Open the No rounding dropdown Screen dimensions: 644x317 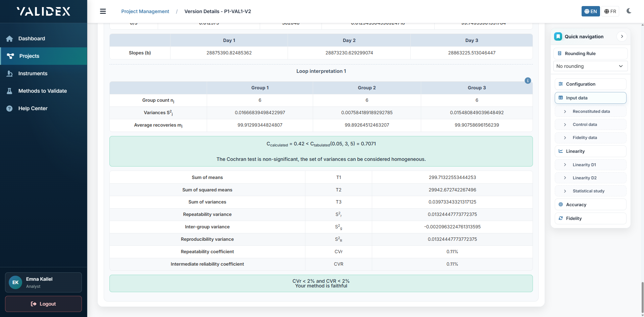tap(590, 66)
